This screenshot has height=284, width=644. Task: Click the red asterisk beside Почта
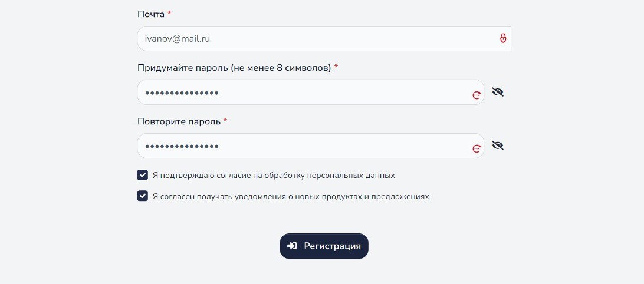tap(169, 13)
